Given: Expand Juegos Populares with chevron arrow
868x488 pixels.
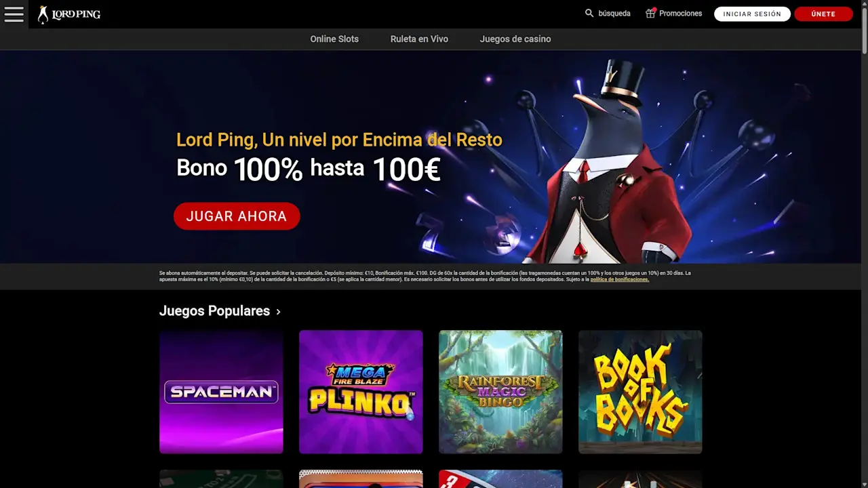Looking at the screenshot, I should pyautogui.click(x=278, y=312).
